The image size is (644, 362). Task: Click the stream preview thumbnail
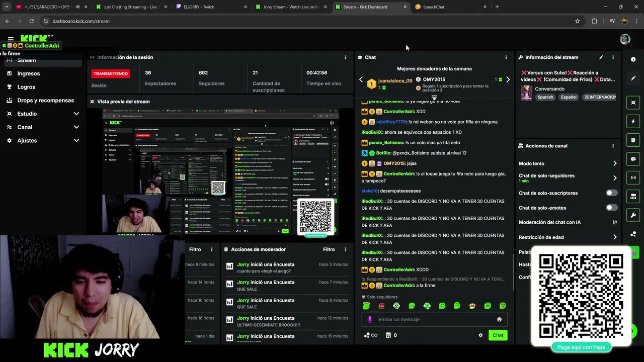(221, 171)
